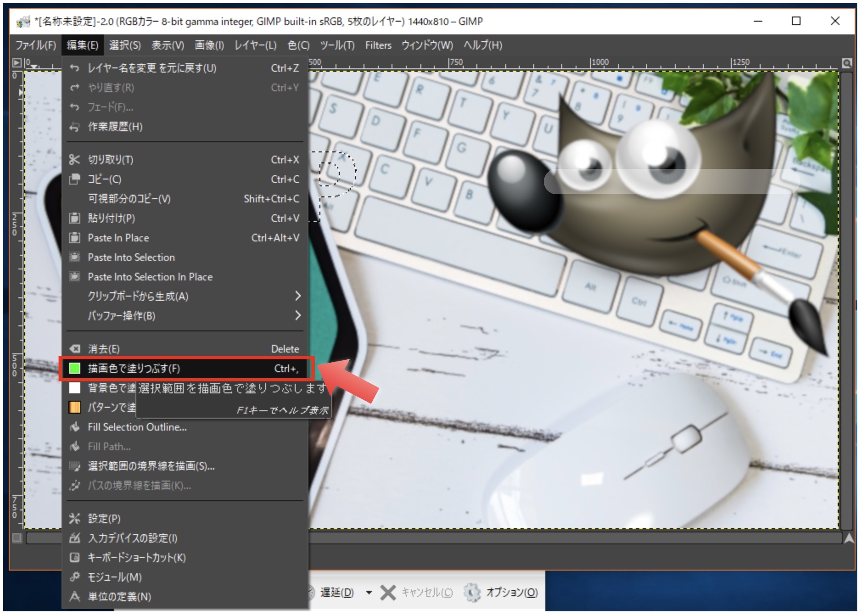Open the ヘルプ menu
The image size is (862, 616).
(x=483, y=45)
